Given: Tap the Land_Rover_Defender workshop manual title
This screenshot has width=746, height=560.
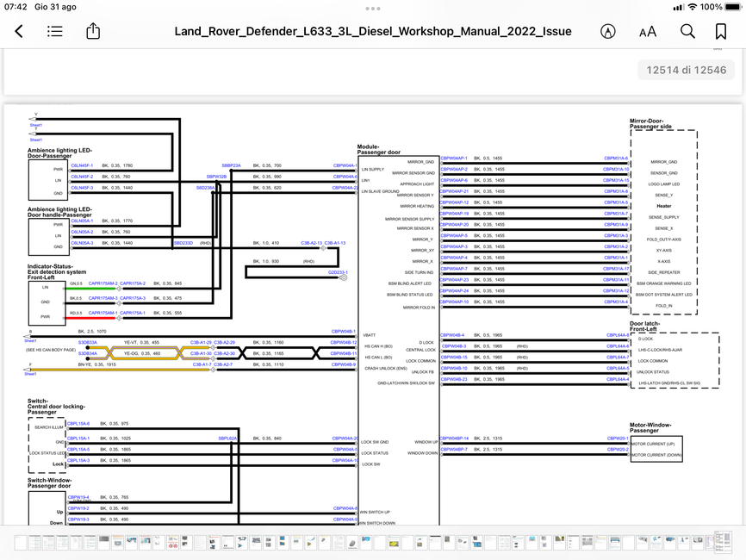Looking at the screenshot, I should click(373, 31).
